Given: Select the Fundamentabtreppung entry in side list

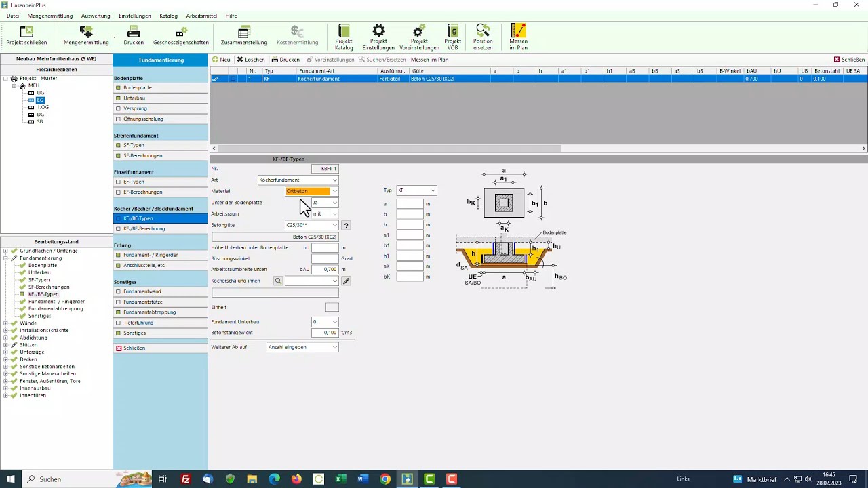Looking at the screenshot, I should pyautogui.click(x=160, y=312).
